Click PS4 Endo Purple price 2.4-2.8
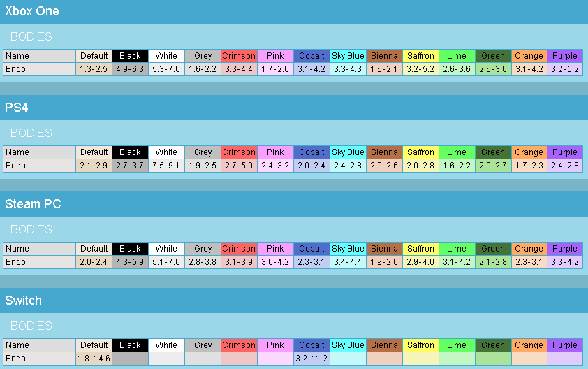The height and width of the screenshot is (369, 588). coord(565,166)
